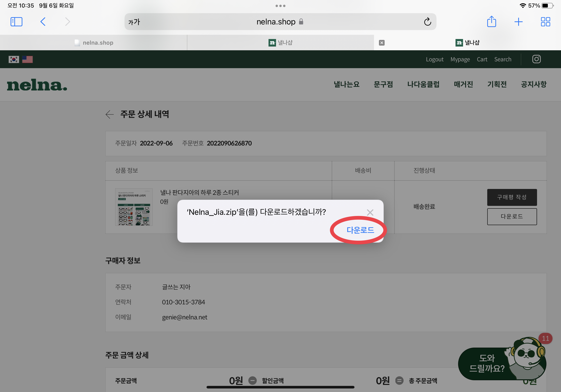
Task: Click the Mypage link
Action: click(460, 59)
